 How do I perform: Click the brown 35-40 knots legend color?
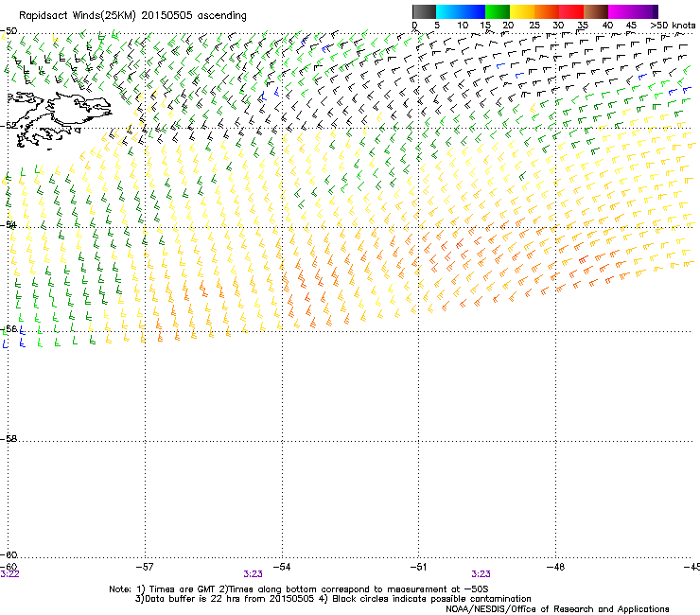[x=596, y=11]
